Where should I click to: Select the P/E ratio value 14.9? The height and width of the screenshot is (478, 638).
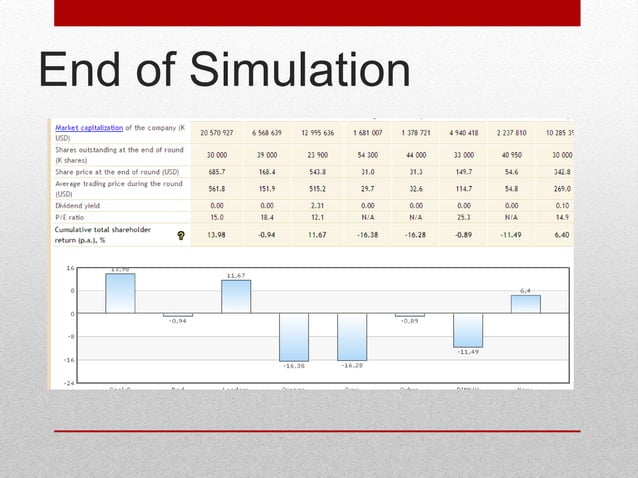click(562, 218)
